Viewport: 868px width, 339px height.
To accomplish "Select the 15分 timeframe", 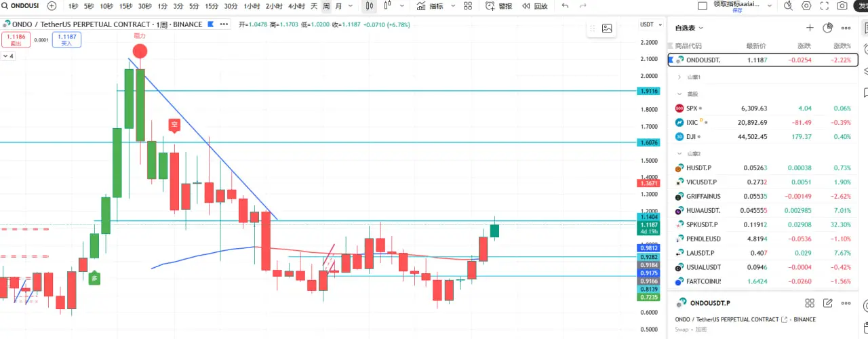I will click(x=212, y=5).
